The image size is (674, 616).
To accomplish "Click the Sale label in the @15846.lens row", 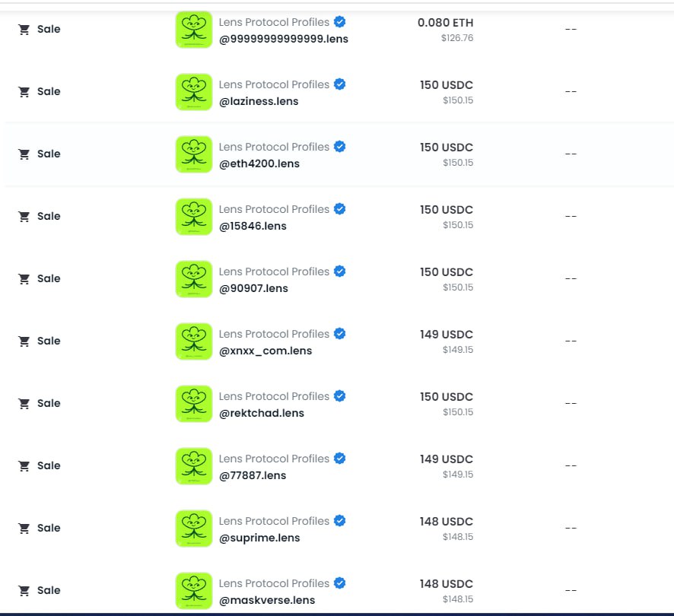I will pos(49,216).
